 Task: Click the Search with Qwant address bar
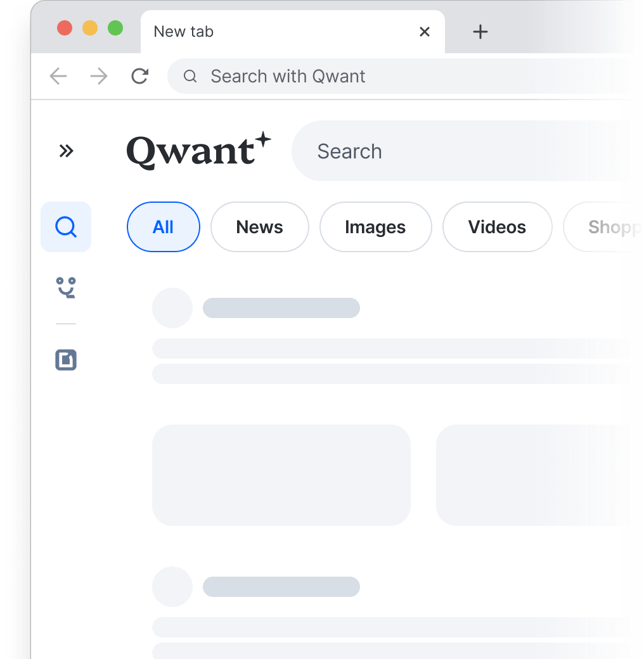317,76
